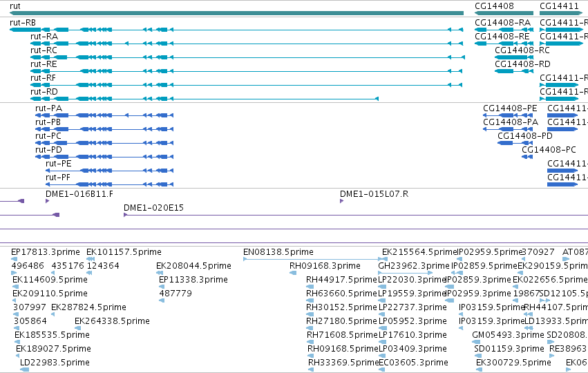Select the rut-RA transcript label

coord(44,37)
